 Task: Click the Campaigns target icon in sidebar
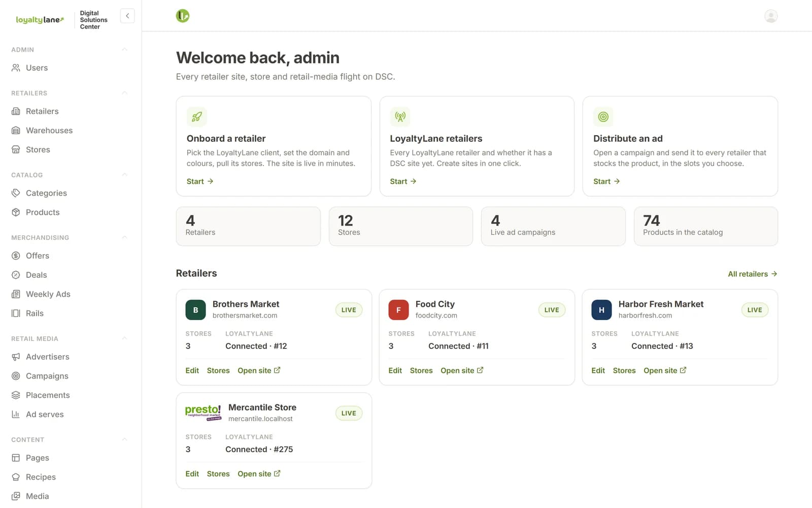click(16, 376)
